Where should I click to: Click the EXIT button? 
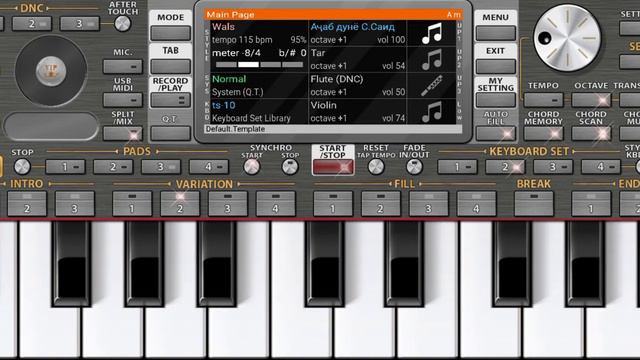coord(496,67)
